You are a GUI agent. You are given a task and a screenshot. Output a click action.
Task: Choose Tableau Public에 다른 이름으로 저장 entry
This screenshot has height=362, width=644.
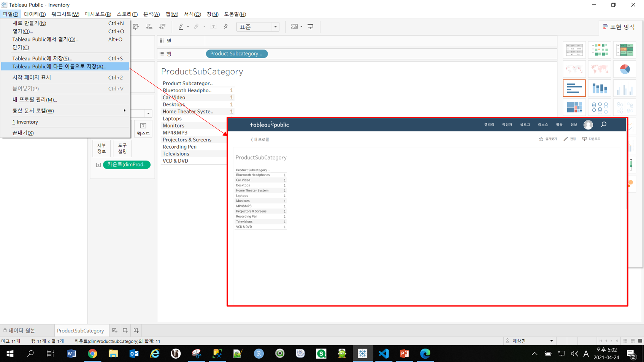(65, 66)
